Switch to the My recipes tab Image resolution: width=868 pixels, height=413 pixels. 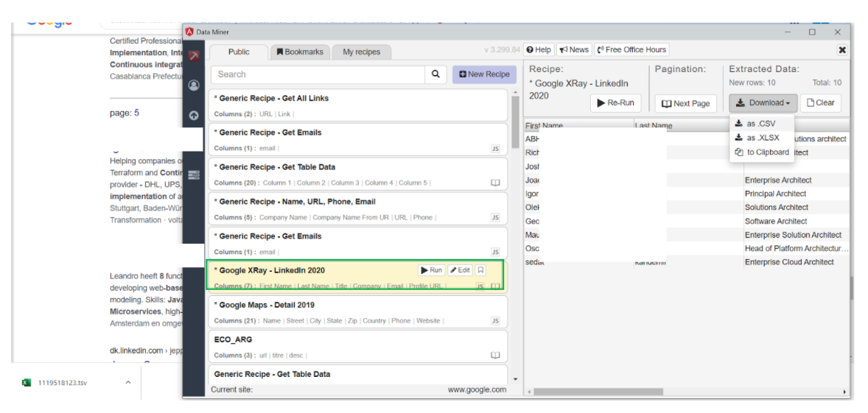[362, 52]
